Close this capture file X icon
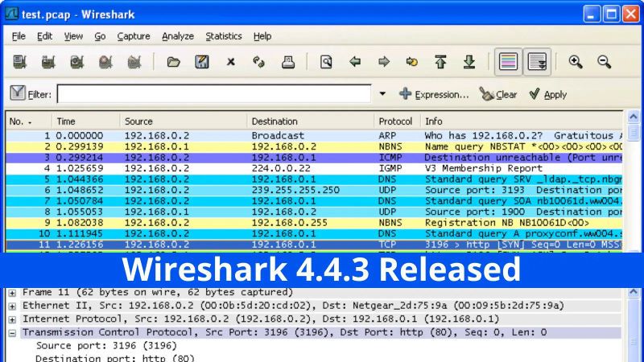 tap(231, 62)
